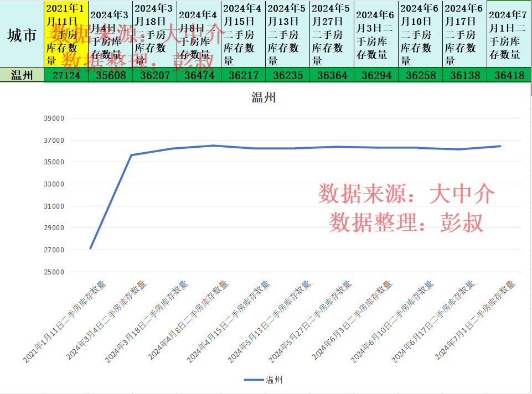Viewport: 532px width, 394px height.
Task: Select the cell with value 36138
Action: [464, 75]
